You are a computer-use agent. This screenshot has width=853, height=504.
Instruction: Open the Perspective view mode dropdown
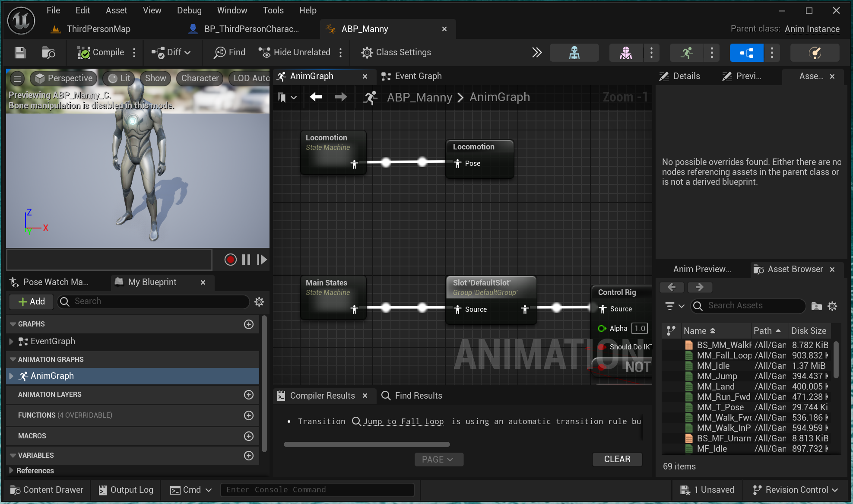[64, 79]
